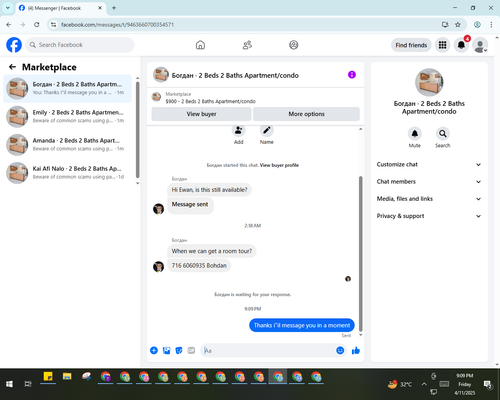This screenshot has width=500, height=400.
Task: Open more actions plus icon in composer
Action: (x=154, y=350)
